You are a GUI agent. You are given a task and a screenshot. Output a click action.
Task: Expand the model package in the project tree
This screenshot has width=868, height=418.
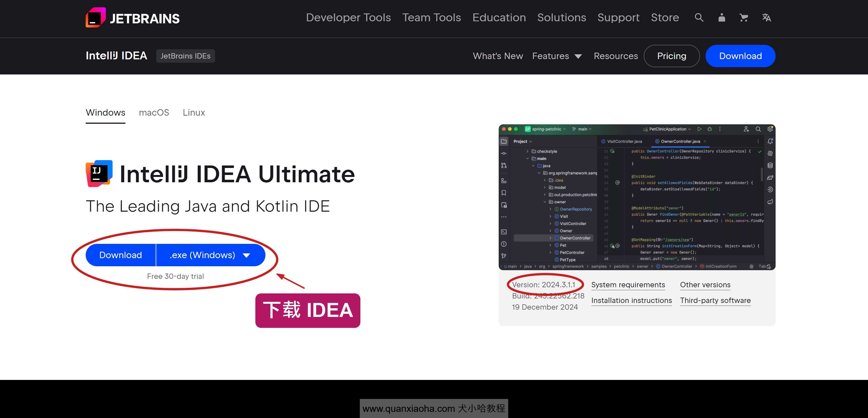(545, 188)
